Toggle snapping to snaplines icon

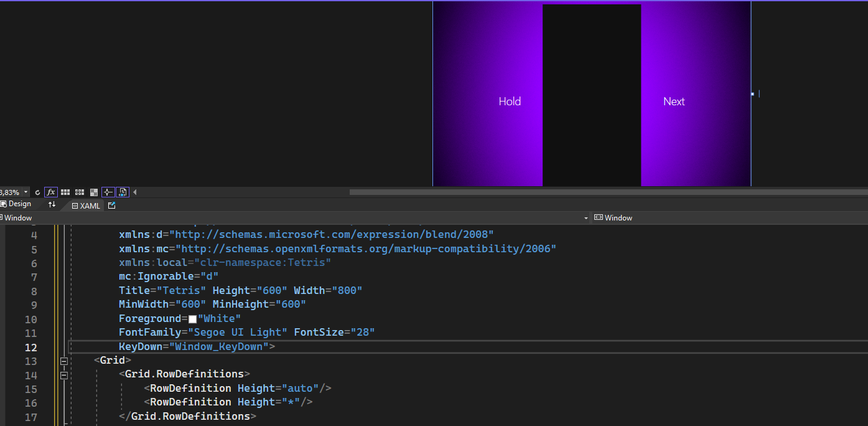click(108, 192)
